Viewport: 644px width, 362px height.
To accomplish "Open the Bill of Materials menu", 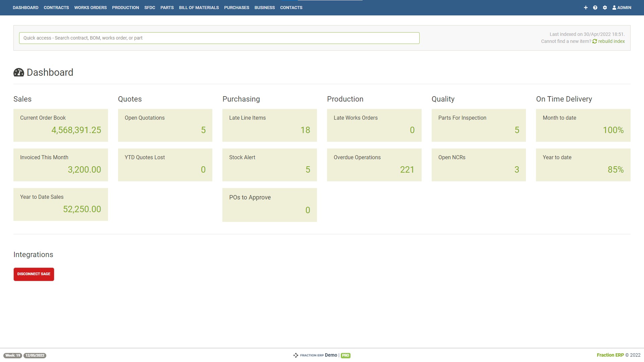I will (x=199, y=7).
